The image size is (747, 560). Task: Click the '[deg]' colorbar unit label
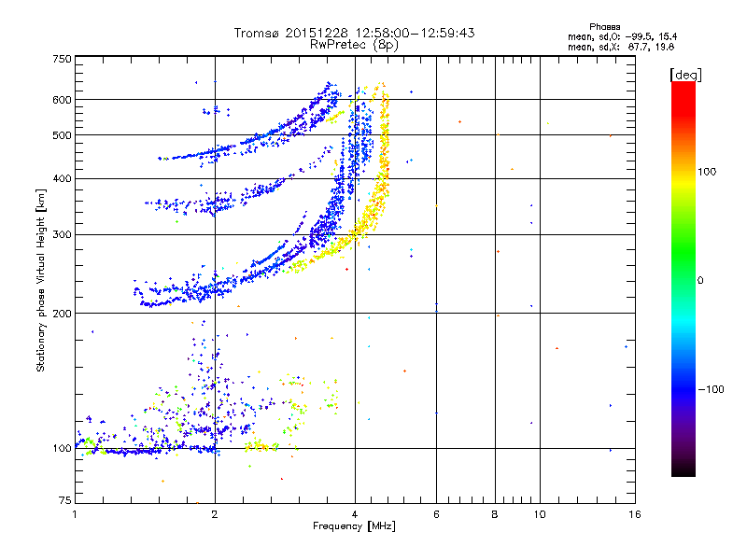pos(685,75)
